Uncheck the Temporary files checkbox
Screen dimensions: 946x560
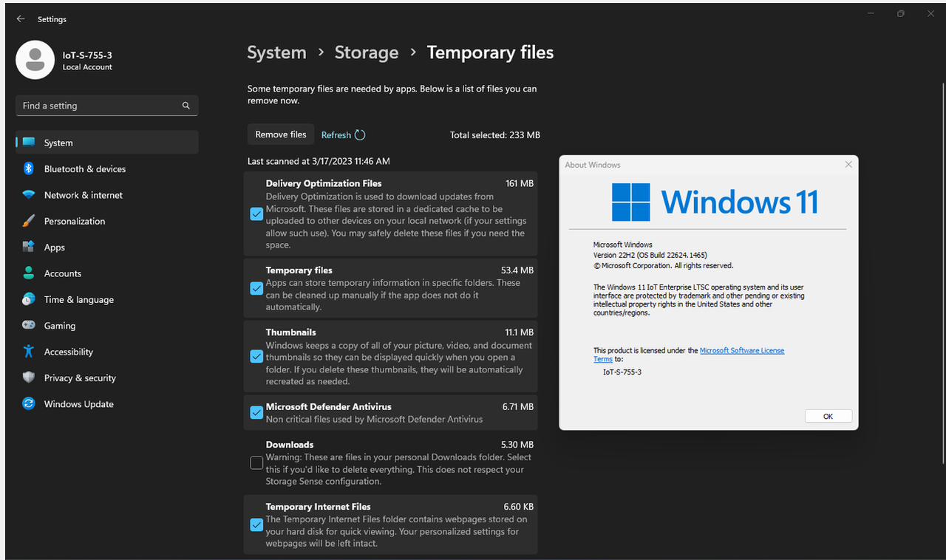click(x=256, y=288)
